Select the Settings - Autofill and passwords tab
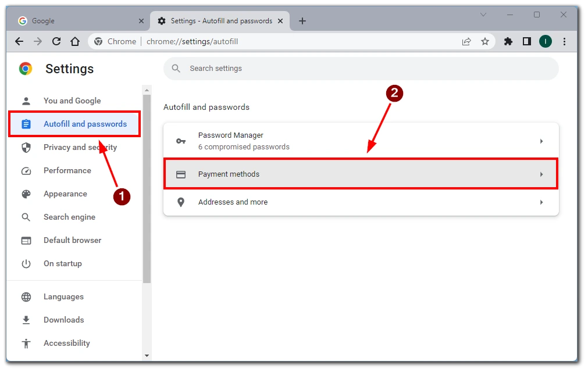The image size is (588, 372). (x=220, y=21)
